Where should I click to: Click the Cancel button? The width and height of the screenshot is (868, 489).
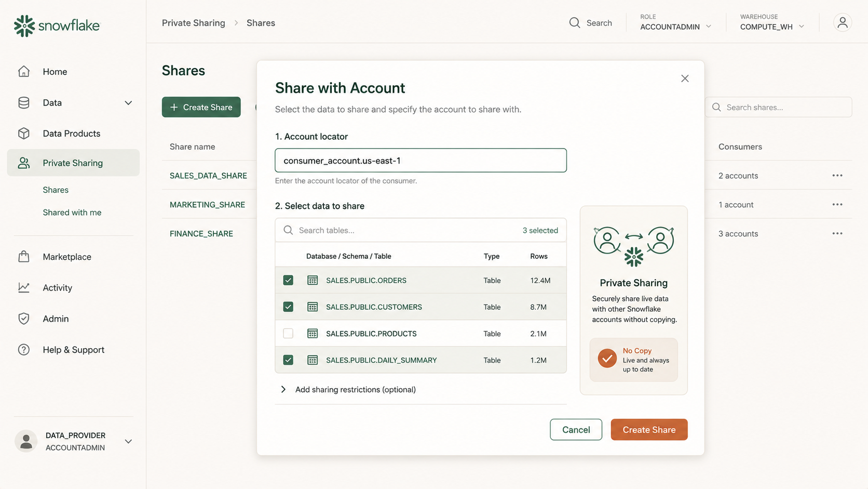(x=576, y=430)
